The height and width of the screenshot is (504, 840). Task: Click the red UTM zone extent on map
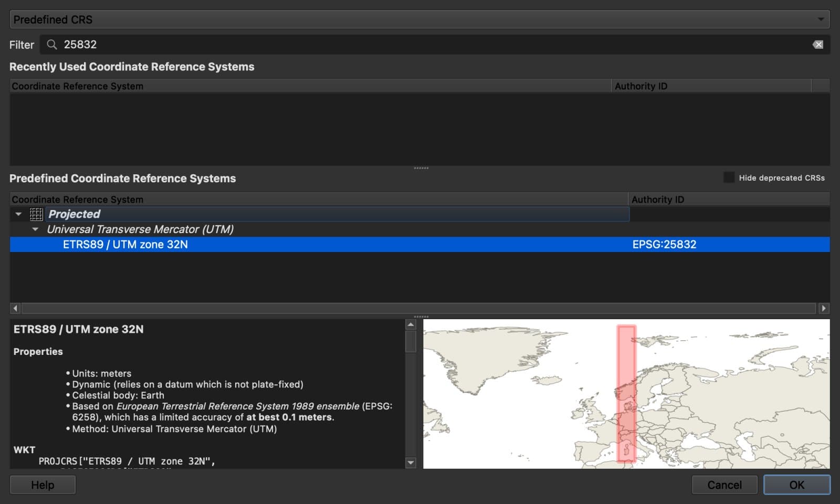pyautogui.click(x=626, y=394)
